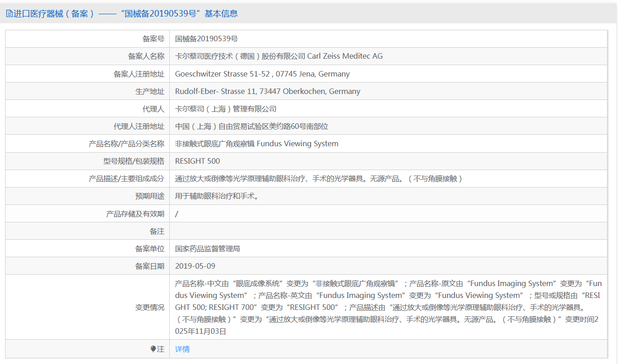Click the 备案号 row label
Image resolution: width=618 pixels, height=364 pixels.
pyautogui.click(x=153, y=39)
